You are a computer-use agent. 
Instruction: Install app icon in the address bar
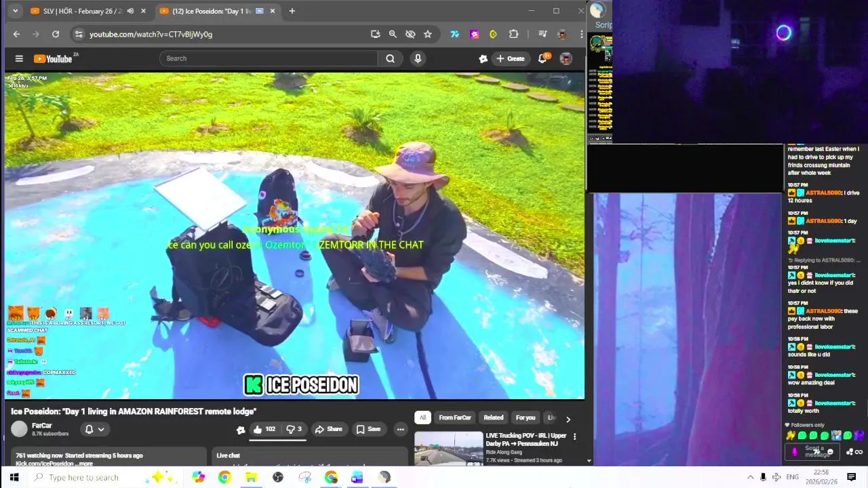tap(375, 34)
